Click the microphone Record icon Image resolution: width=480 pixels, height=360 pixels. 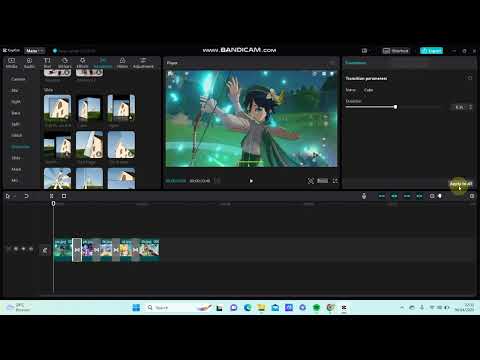(364, 196)
